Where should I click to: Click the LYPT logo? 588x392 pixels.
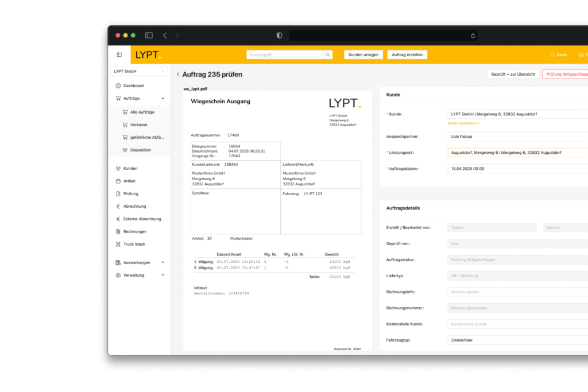click(x=149, y=55)
